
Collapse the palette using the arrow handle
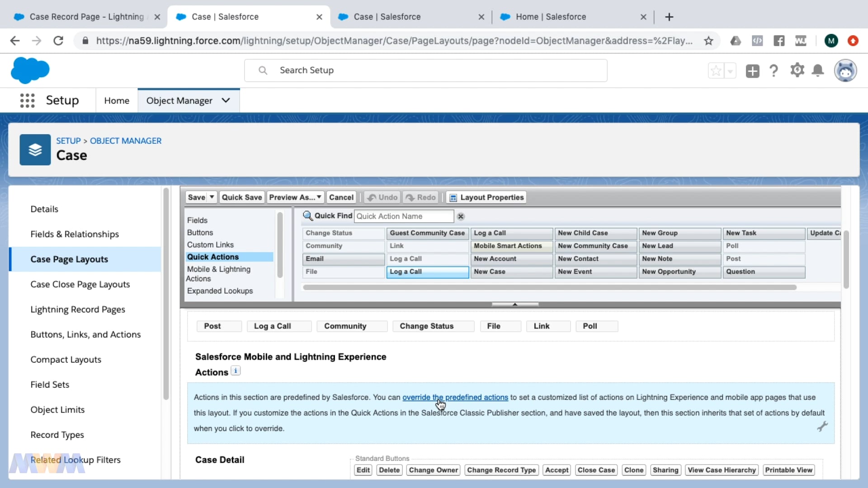click(514, 304)
